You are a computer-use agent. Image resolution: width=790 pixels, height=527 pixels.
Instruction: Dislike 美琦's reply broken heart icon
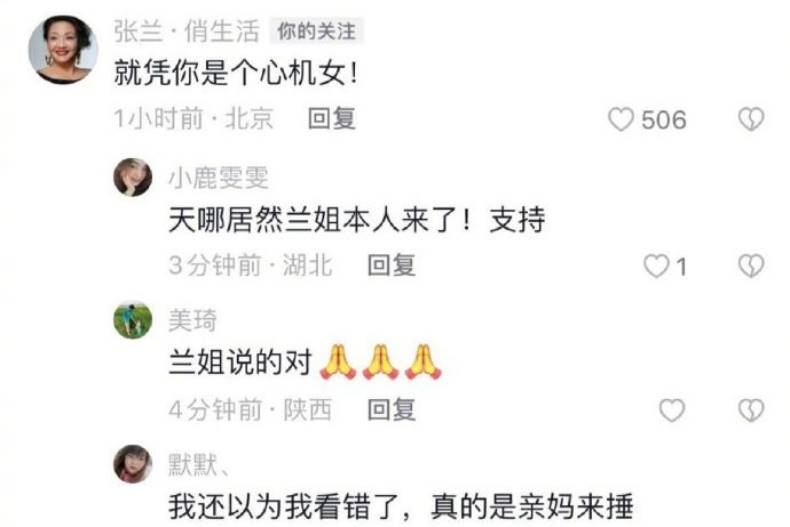(751, 410)
